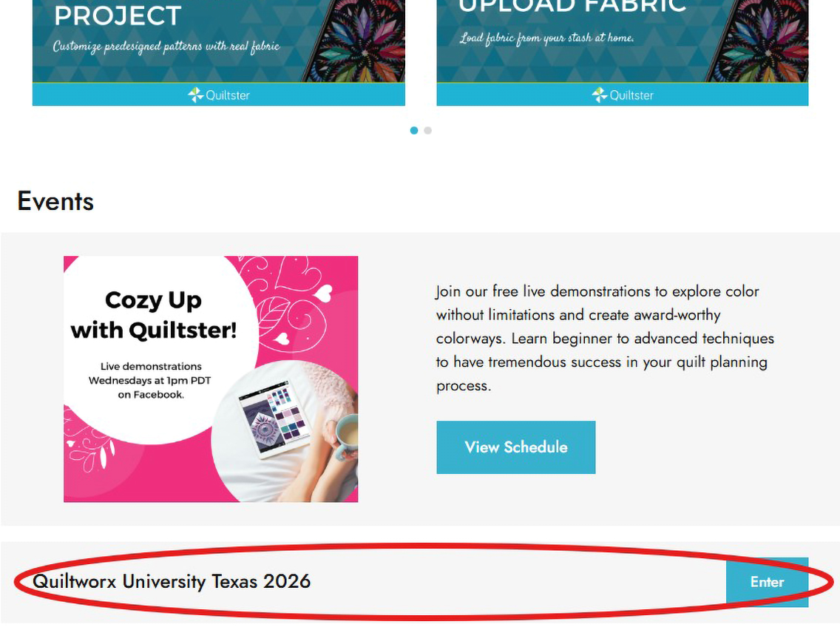Click the "Cozy Up with Quiltster!" headline
Image resolution: width=840 pixels, height=630 pixels.
(154, 314)
